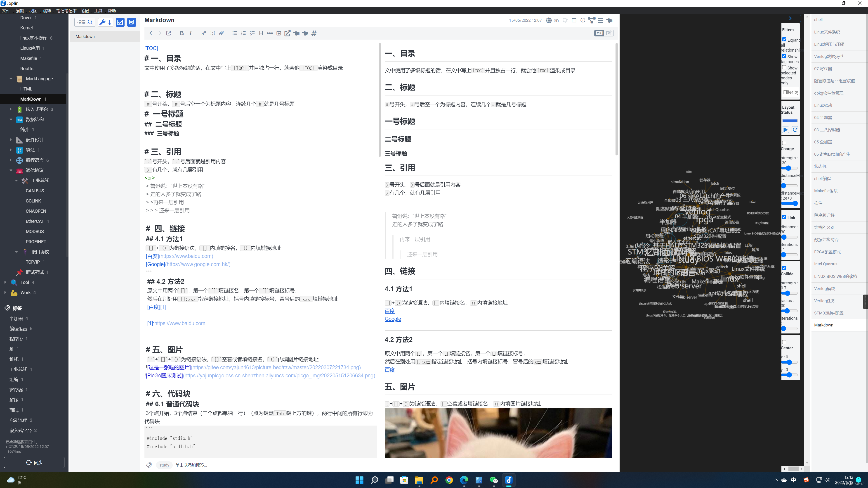Collapse the 通信协议 notebook
This screenshot has width=868, height=488.
[11, 170]
